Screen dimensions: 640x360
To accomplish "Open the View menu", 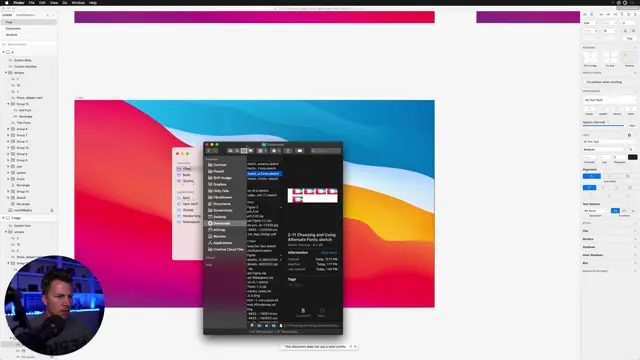I will (53, 3).
